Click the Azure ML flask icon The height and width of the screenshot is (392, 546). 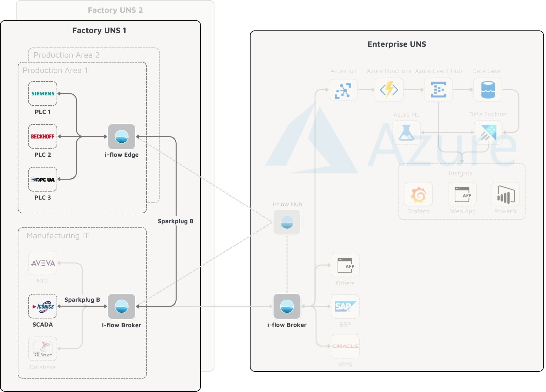click(x=406, y=133)
